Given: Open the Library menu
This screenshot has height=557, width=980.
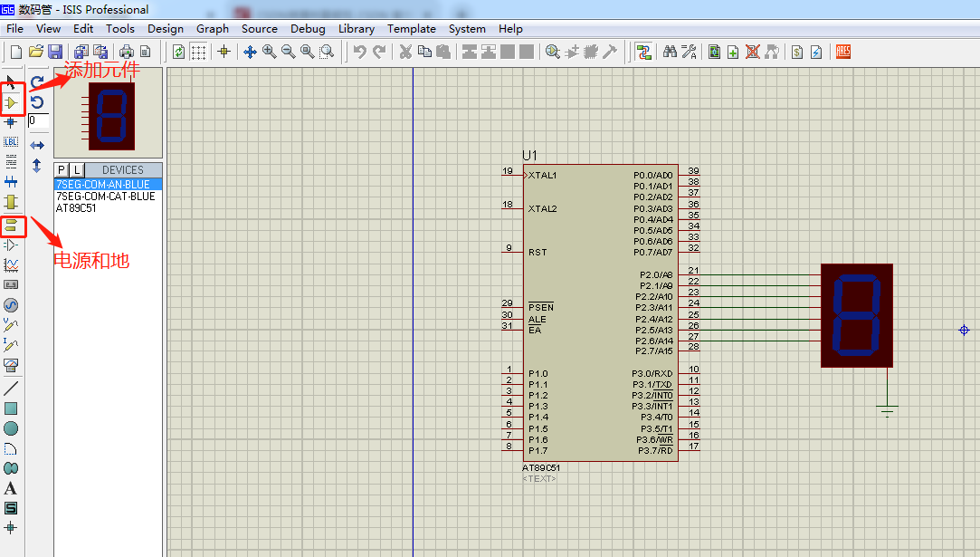Looking at the screenshot, I should pyautogui.click(x=357, y=29).
